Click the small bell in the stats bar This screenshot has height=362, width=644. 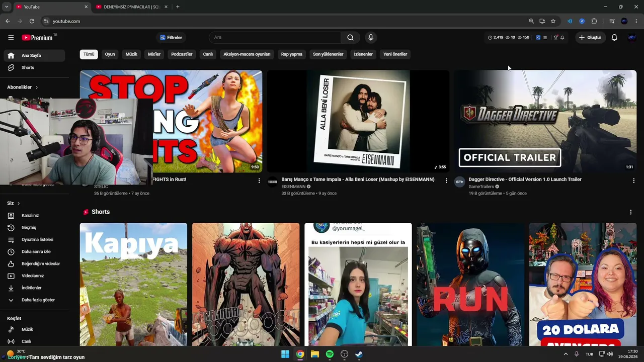coord(562,38)
